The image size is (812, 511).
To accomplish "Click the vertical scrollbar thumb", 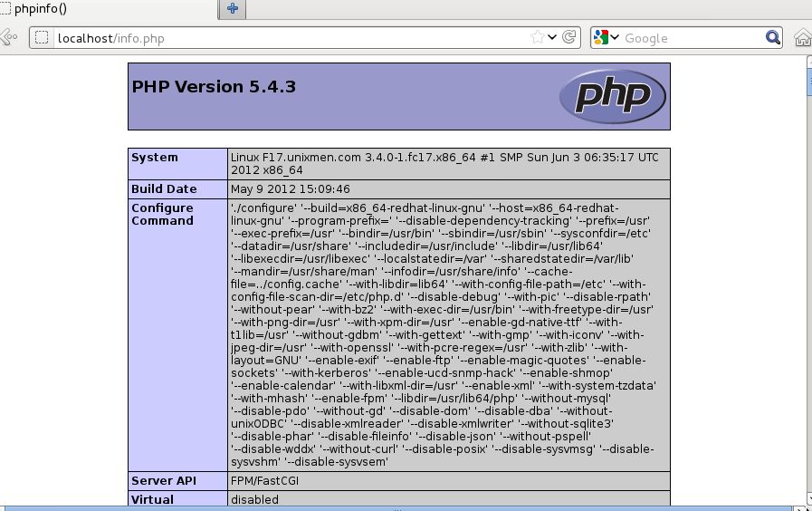I will 809,82.
